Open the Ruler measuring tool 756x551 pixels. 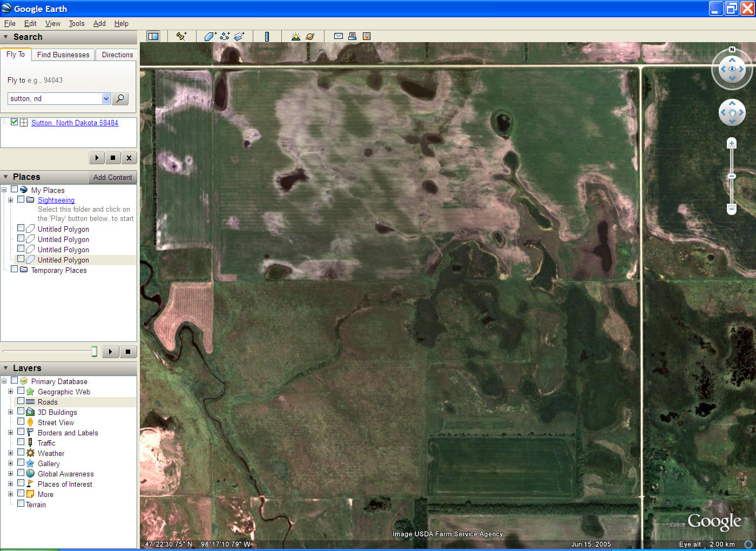[x=267, y=36]
